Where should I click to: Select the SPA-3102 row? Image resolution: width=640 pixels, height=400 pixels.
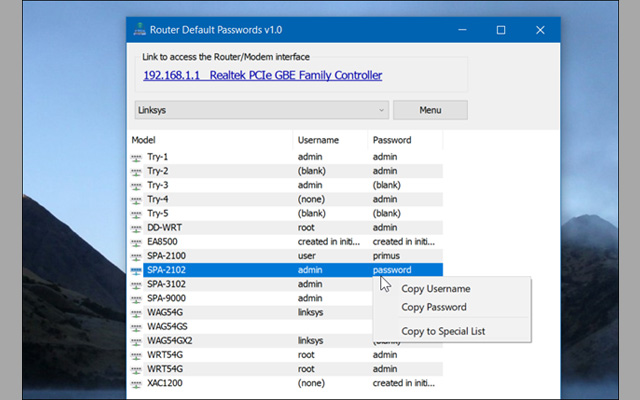pyautogui.click(x=166, y=284)
